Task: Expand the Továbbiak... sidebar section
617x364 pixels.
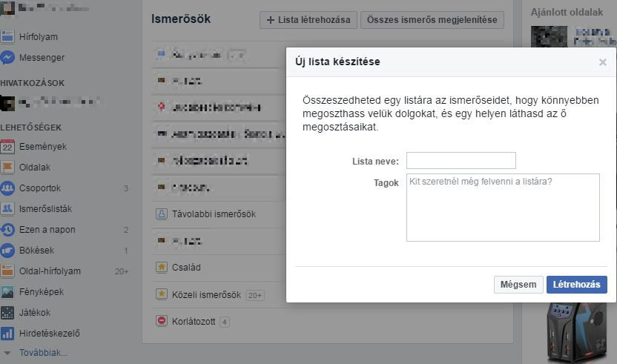Action: (42, 352)
